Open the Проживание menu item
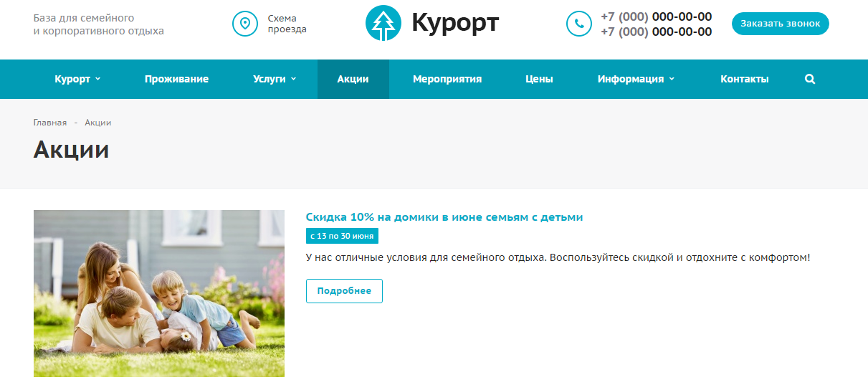The image size is (868, 390). coord(176,80)
